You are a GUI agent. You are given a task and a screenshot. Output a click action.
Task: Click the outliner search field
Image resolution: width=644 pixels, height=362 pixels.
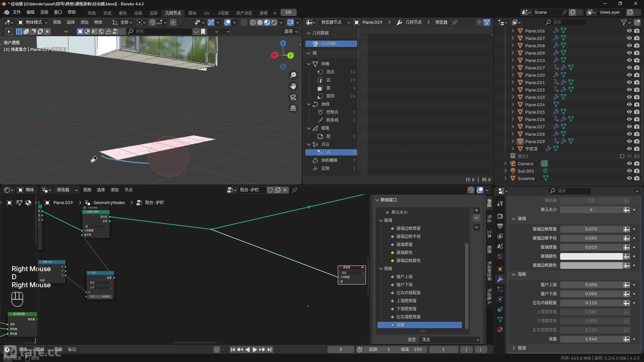pyautogui.click(x=565, y=22)
